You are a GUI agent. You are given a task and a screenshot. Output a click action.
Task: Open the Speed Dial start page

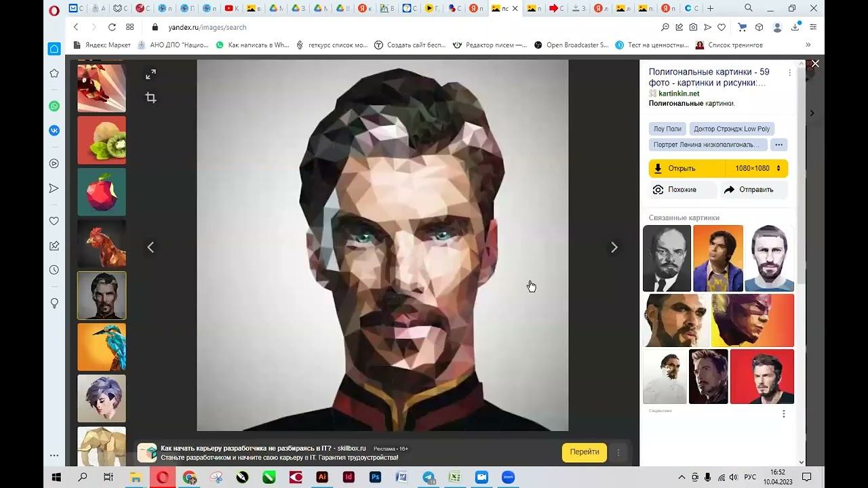pyautogui.click(x=130, y=27)
